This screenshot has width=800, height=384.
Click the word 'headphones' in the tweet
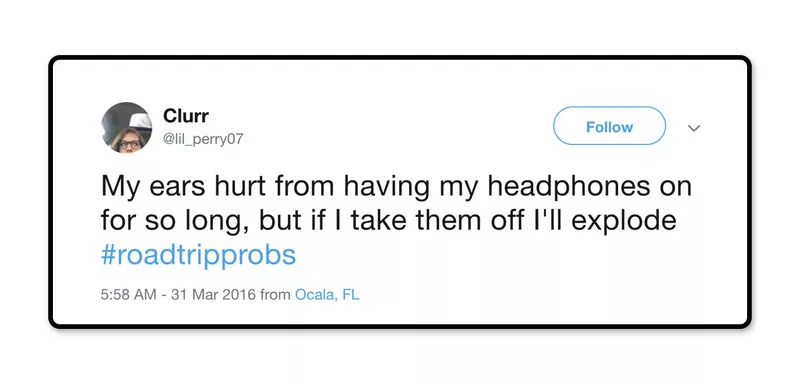[569, 187]
